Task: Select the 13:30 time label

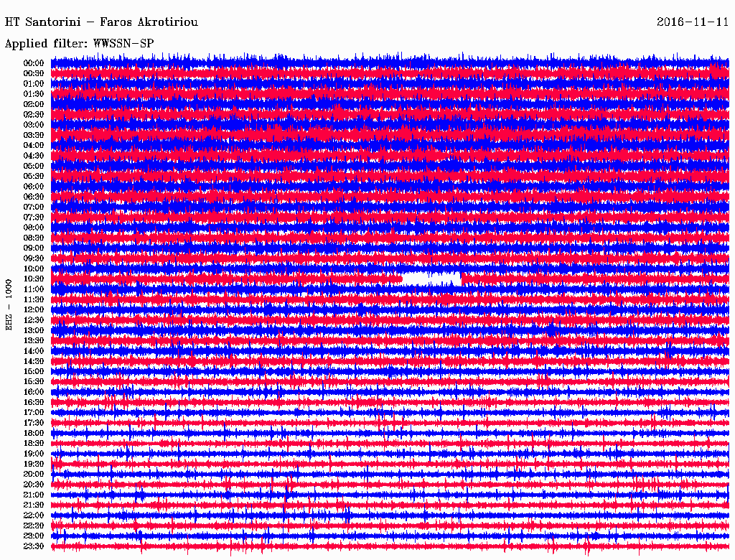Action: point(34,340)
